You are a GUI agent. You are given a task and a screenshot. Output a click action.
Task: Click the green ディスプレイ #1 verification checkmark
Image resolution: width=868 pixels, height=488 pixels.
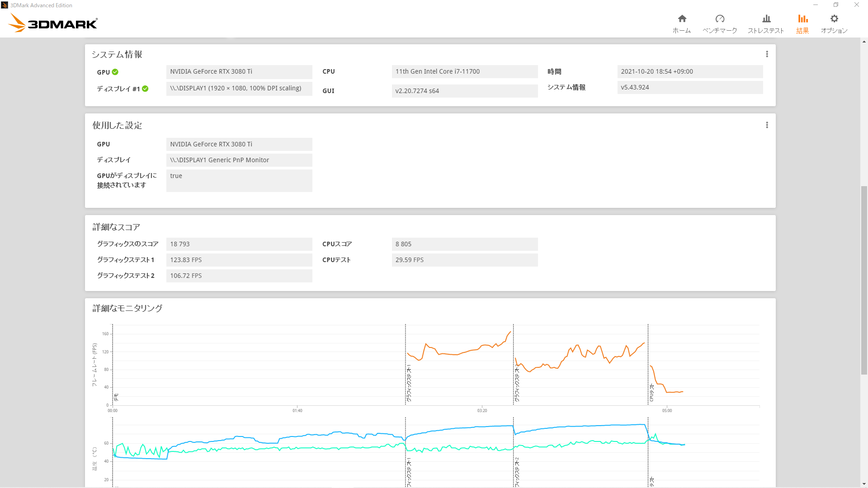(x=145, y=89)
